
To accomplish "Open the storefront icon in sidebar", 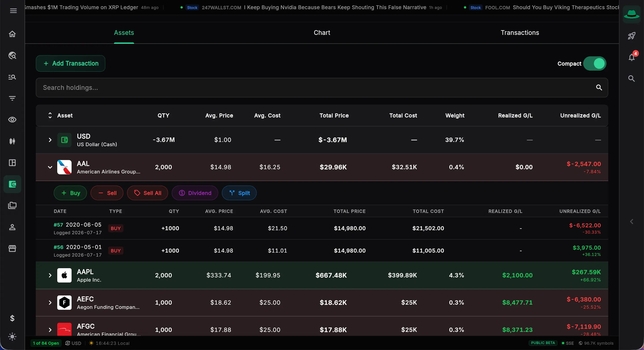I will click(12, 249).
